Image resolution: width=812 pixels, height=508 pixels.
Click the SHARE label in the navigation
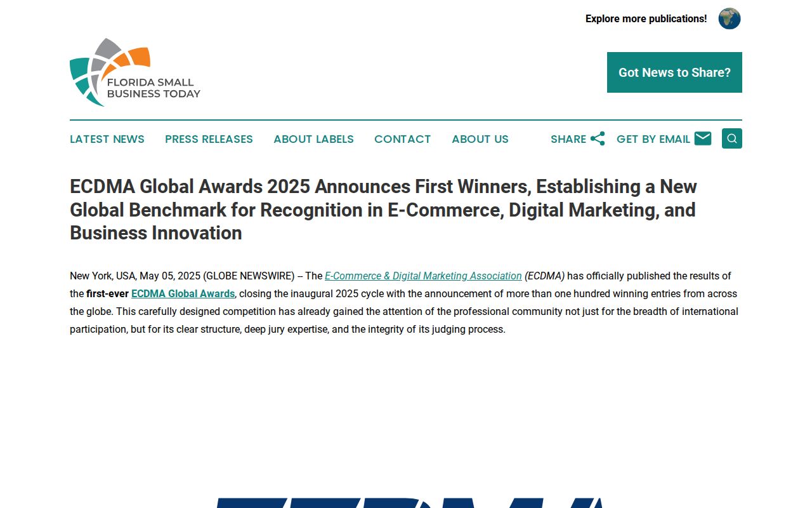pyautogui.click(x=568, y=139)
